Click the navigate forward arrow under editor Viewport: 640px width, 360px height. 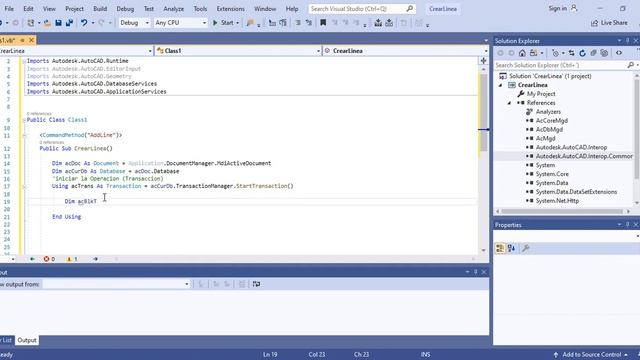(x=95, y=259)
